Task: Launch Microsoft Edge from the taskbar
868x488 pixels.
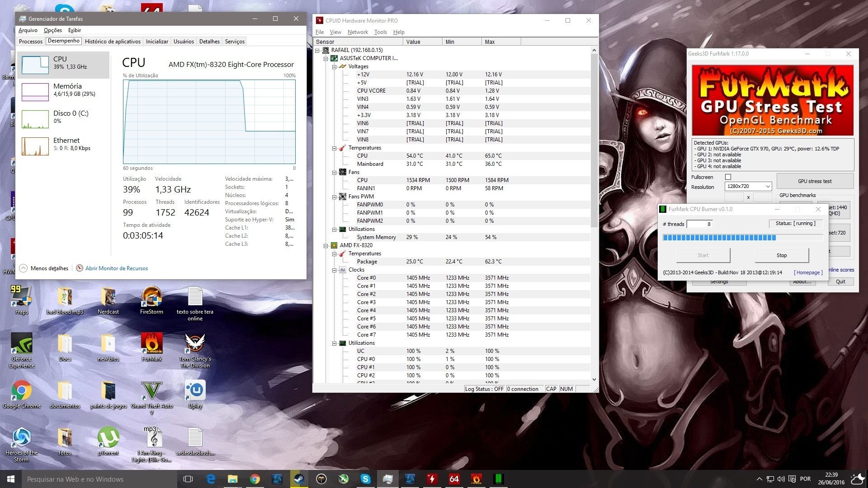Action: [x=211, y=479]
